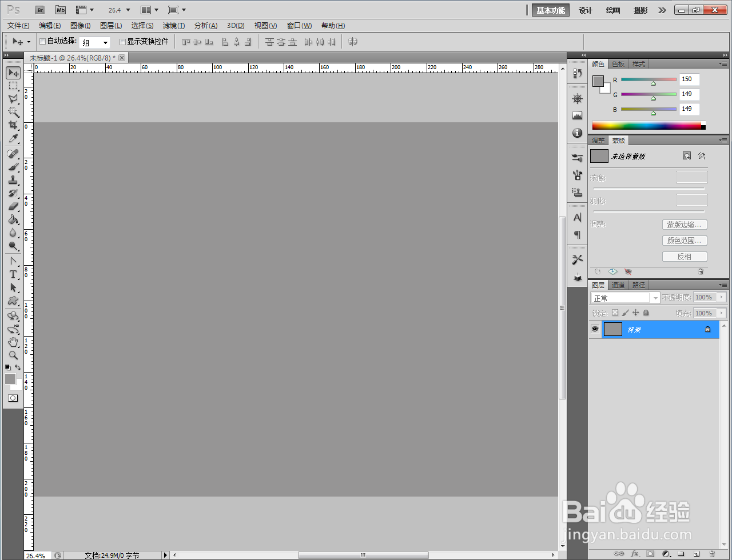
Task: Switch to the 调整 tab
Action: coord(598,141)
